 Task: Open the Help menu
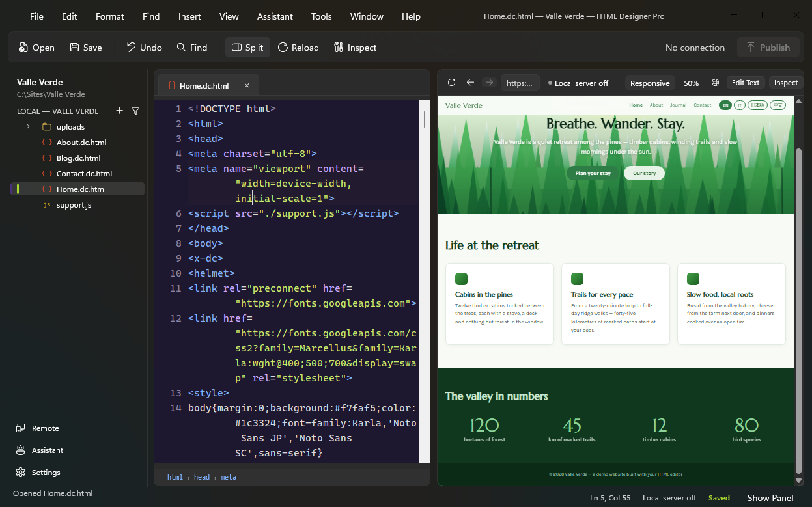click(x=411, y=16)
